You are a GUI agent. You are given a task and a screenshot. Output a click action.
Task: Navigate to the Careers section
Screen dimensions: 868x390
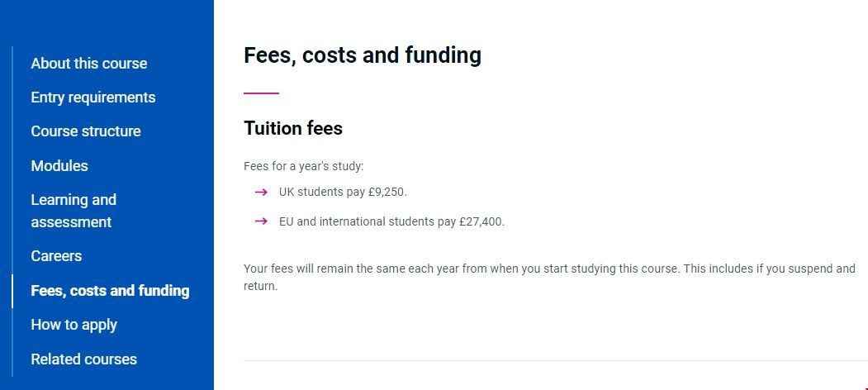(56, 256)
